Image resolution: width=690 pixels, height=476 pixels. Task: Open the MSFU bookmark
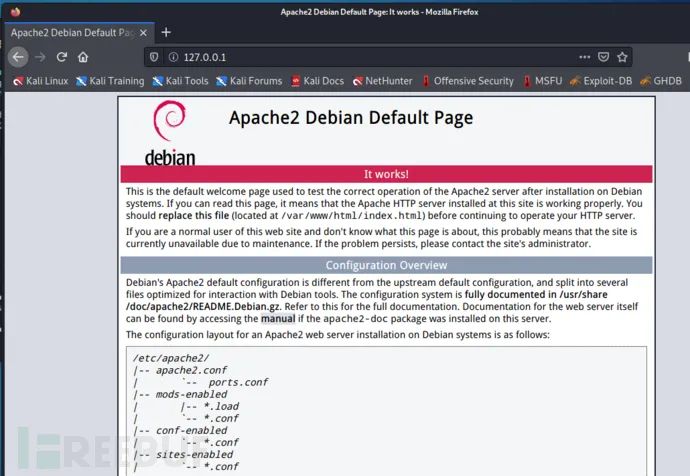pyautogui.click(x=543, y=81)
